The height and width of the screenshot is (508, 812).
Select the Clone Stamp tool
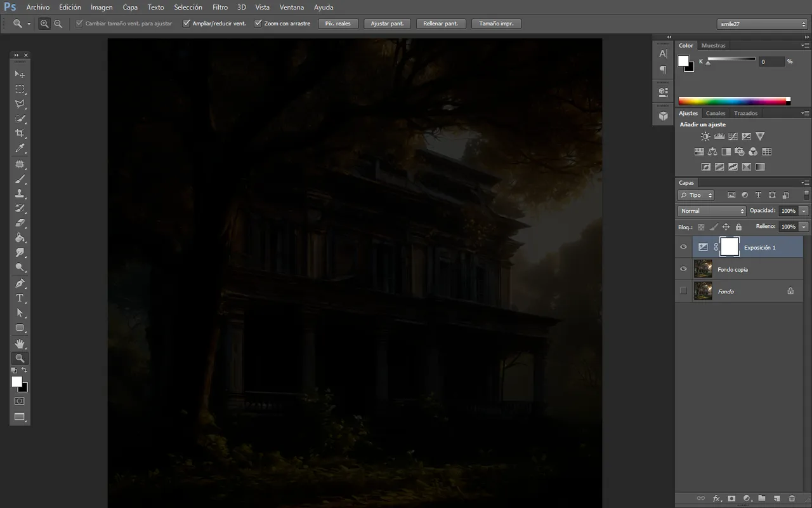(x=20, y=194)
